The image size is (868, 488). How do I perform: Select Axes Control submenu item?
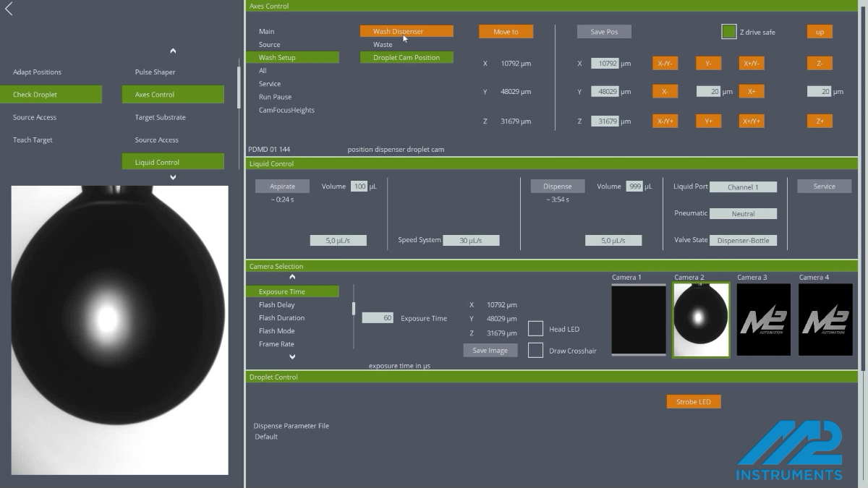coord(173,95)
